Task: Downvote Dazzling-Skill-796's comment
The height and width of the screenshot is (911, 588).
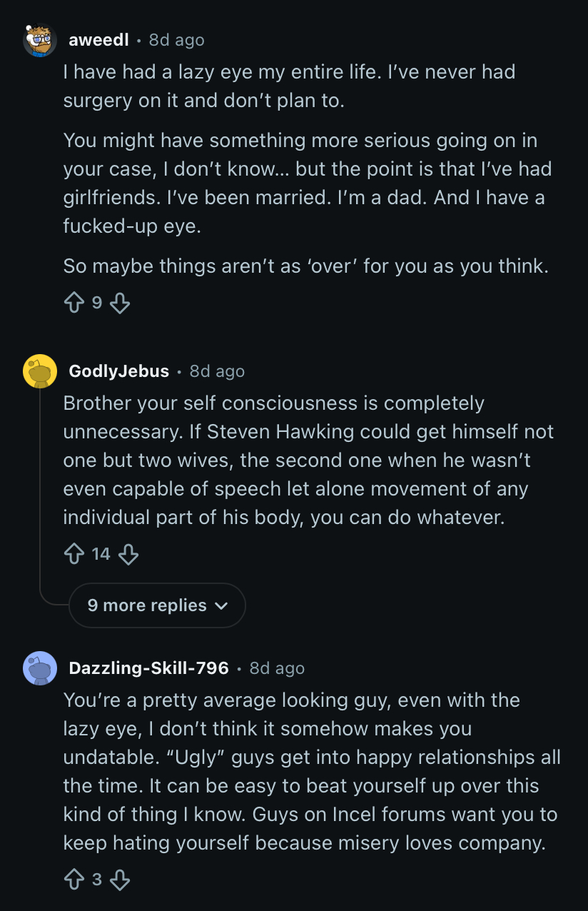Action: click(120, 880)
